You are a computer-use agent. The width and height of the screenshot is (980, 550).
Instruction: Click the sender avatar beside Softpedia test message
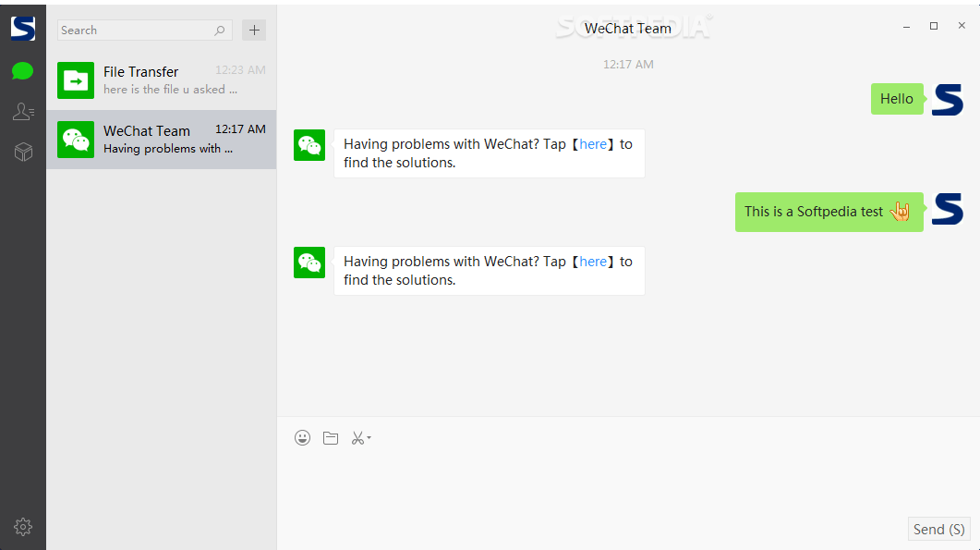coord(948,209)
